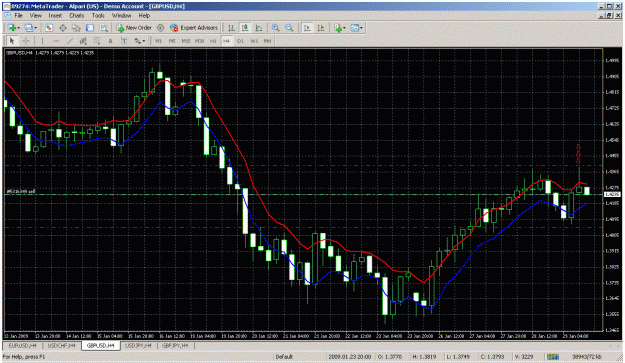Switch to W1 weekly timeframe
Viewport: 625px width, 363px height.
pos(254,41)
